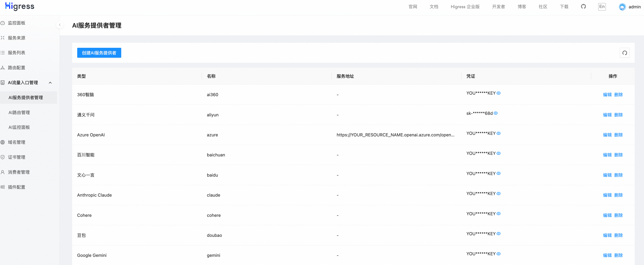Edit the claude provider

click(x=607, y=195)
